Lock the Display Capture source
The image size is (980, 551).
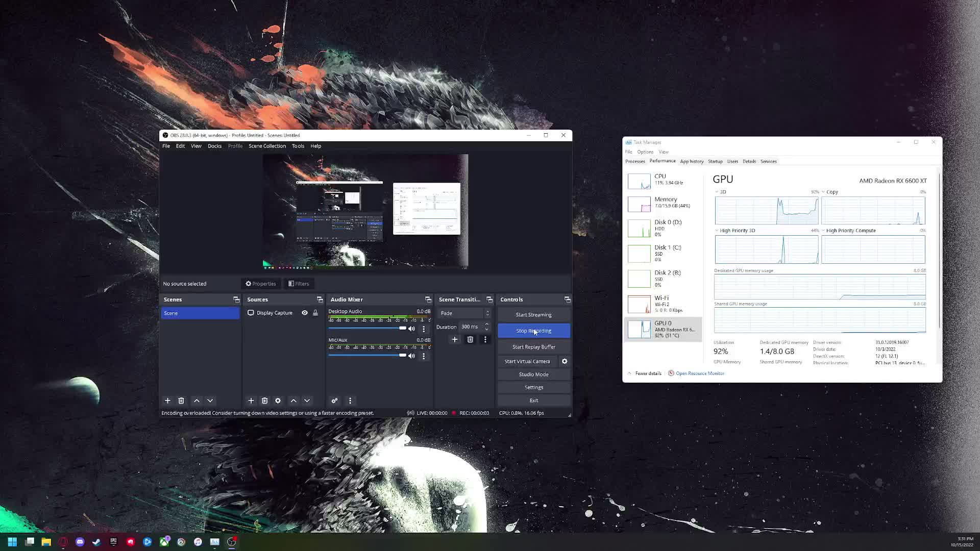(x=315, y=313)
